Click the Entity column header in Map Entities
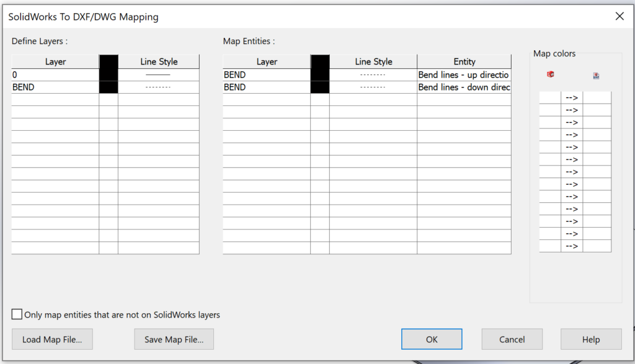 point(464,61)
